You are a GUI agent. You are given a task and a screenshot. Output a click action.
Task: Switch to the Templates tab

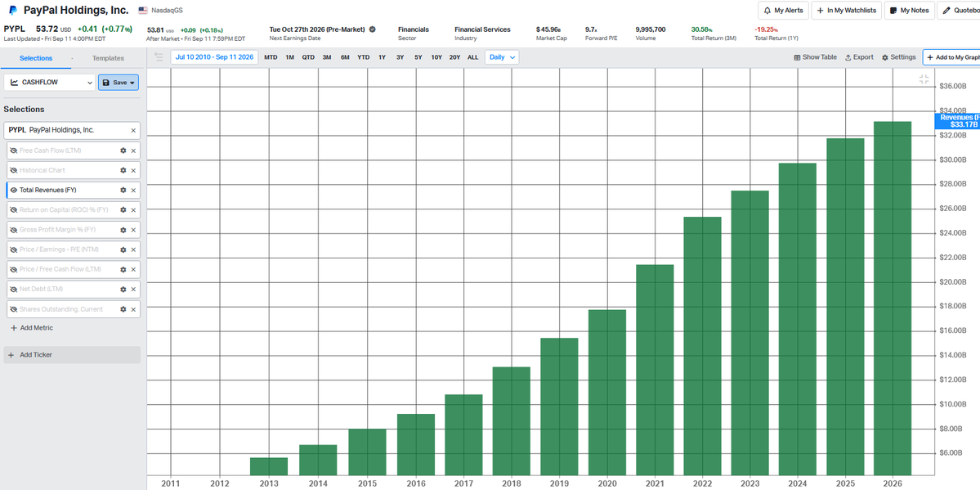tap(108, 58)
